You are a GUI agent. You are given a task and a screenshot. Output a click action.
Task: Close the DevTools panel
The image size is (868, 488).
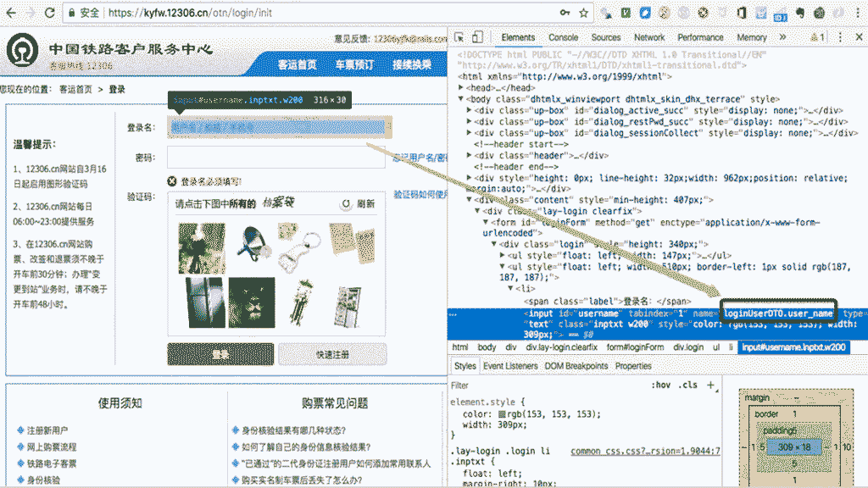click(x=860, y=37)
